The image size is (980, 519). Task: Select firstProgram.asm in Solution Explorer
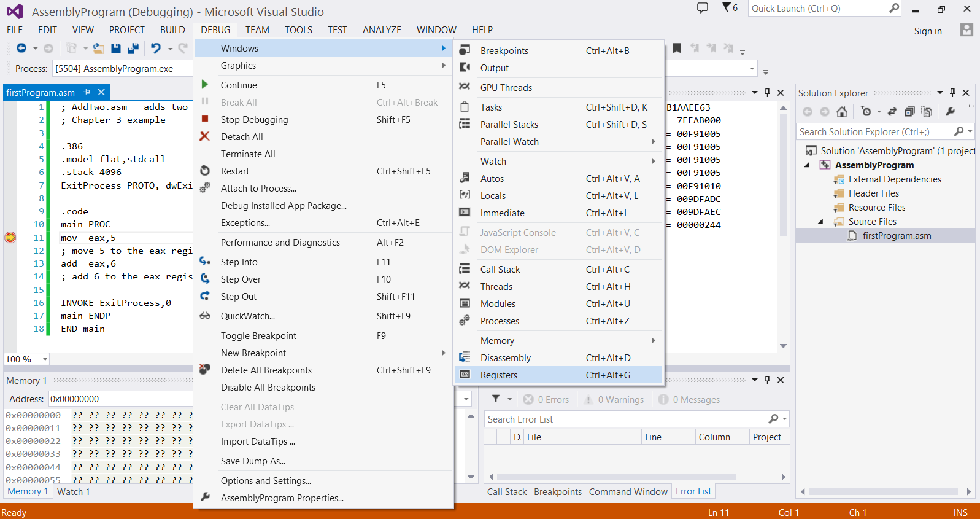[897, 236]
